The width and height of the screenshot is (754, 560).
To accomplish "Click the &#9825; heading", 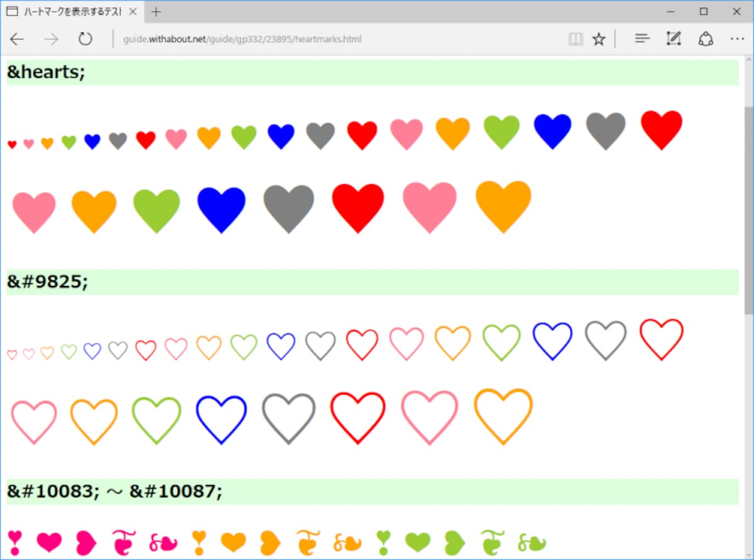I will [x=373, y=282].
